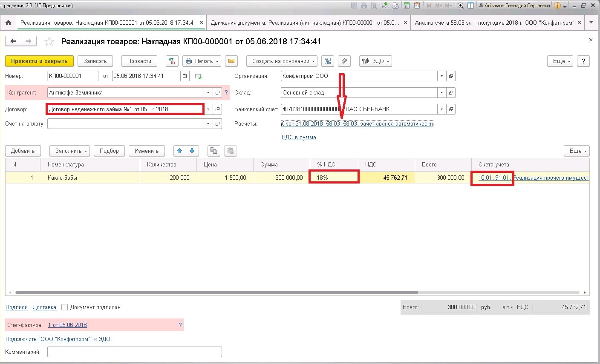Expand the Договор dropdown arrow

pos(208,109)
